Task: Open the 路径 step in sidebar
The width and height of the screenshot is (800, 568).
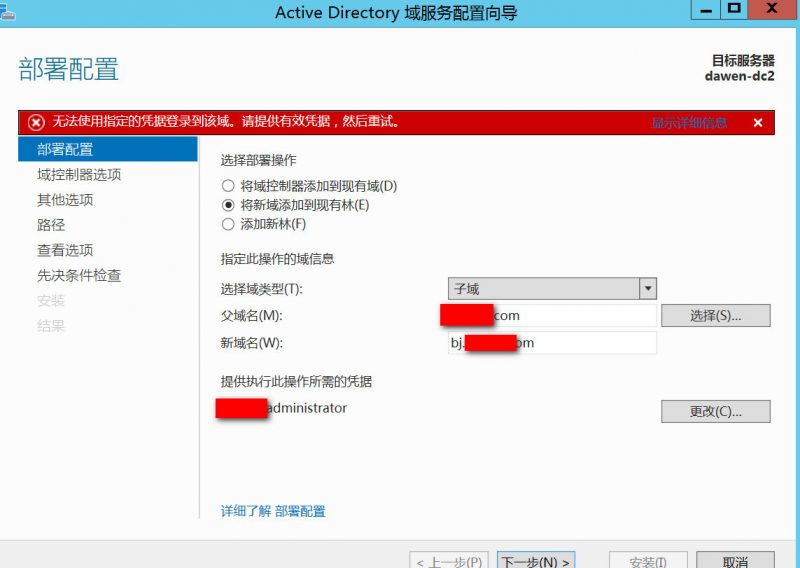Action: pos(51,225)
